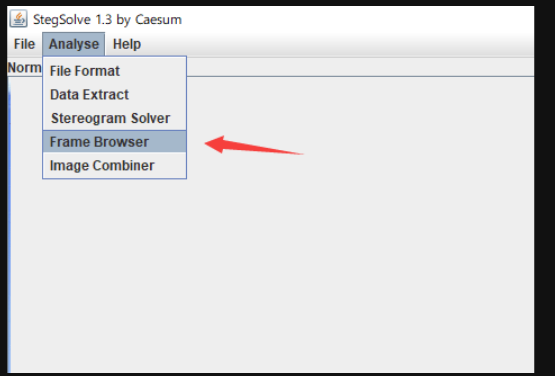Viewport: 555px width, 376px height.
Task: Open the highlighted Frame Browser entry
Action: [x=114, y=142]
